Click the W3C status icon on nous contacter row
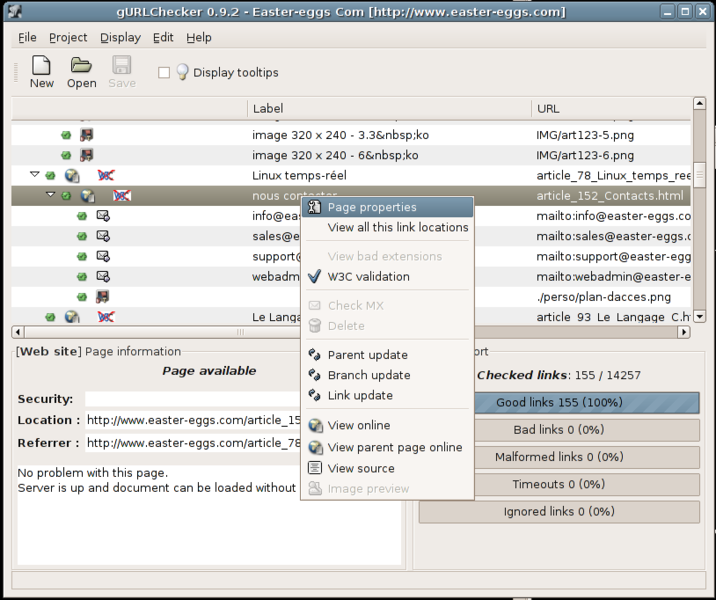 coord(122,196)
